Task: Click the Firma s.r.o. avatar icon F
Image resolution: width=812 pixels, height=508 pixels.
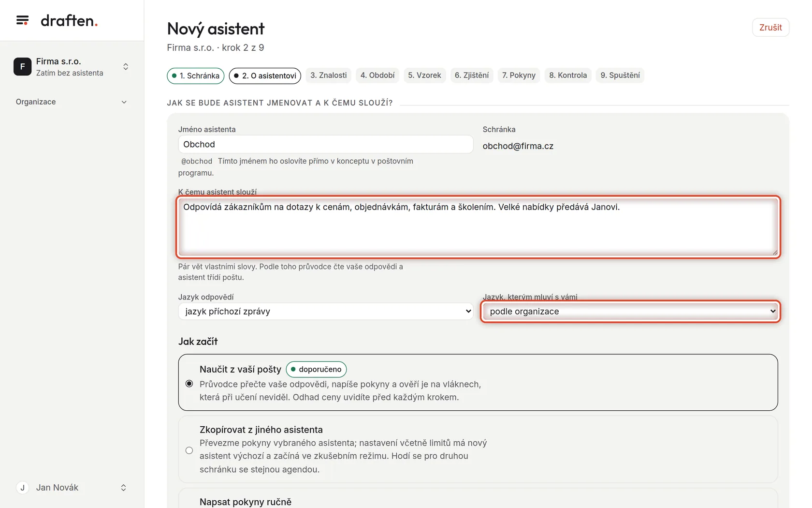Action: coord(22,67)
